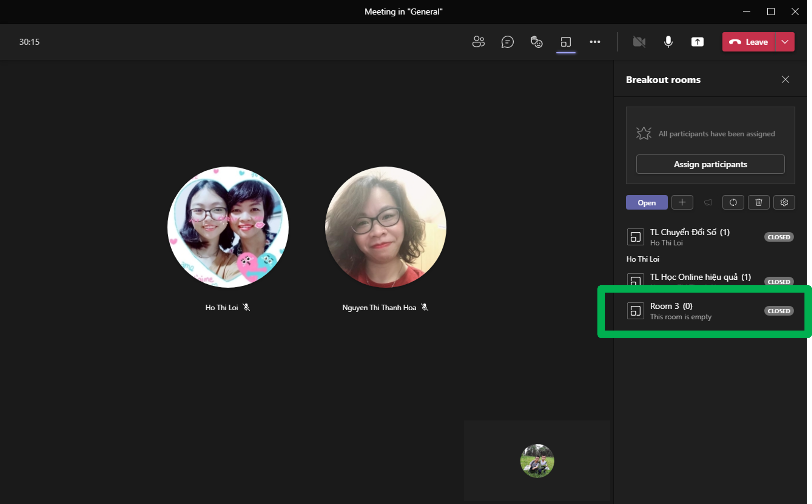The image size is (812, 504).
Task: Open the participants people list
Action: pos(478,42)
